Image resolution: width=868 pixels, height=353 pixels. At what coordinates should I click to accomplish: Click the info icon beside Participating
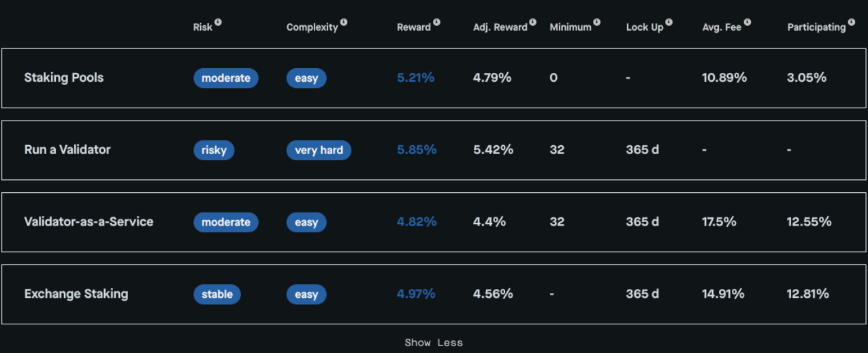[852, 23]
